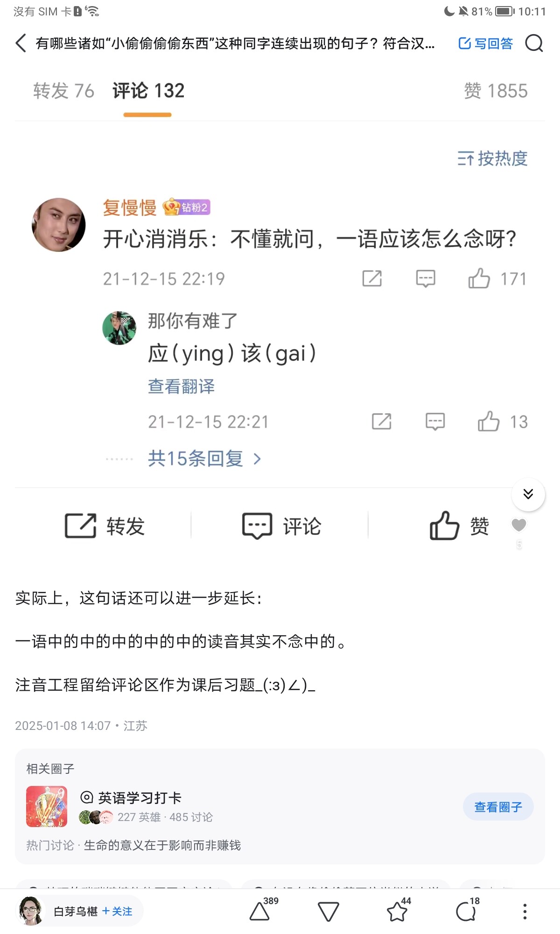The width and height of the screenshot is (560, 934).
Task: Tap the upvote triangle with 389
Action: pos(260,911)
